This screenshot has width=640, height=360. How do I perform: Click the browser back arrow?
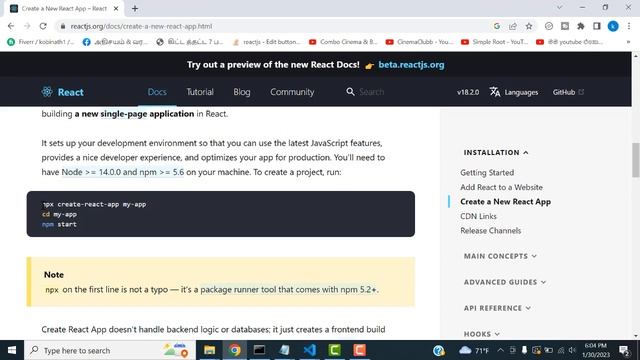pos(11,26)
